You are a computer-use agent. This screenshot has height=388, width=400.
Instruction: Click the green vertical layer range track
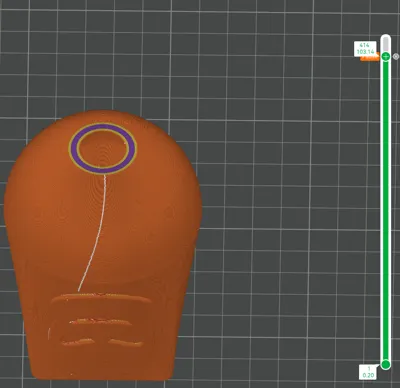386,210
